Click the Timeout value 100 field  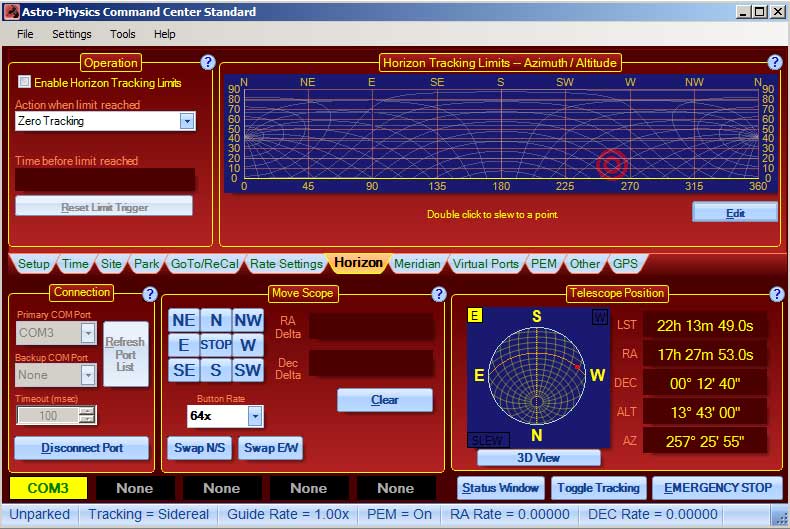[48, 416]
